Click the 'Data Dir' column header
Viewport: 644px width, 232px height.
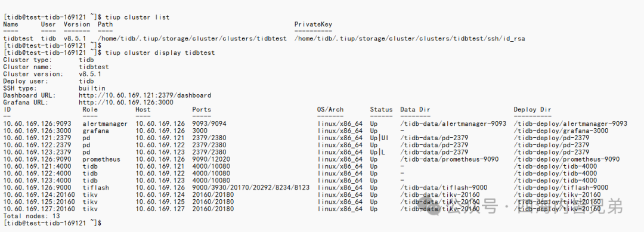[415, 110]
